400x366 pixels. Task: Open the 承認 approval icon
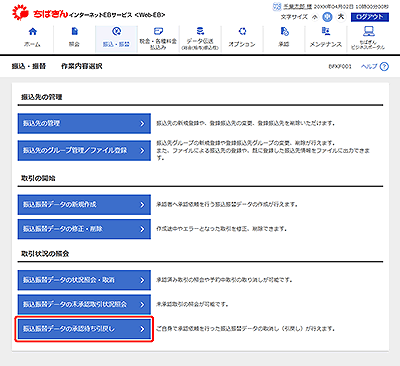284,32
